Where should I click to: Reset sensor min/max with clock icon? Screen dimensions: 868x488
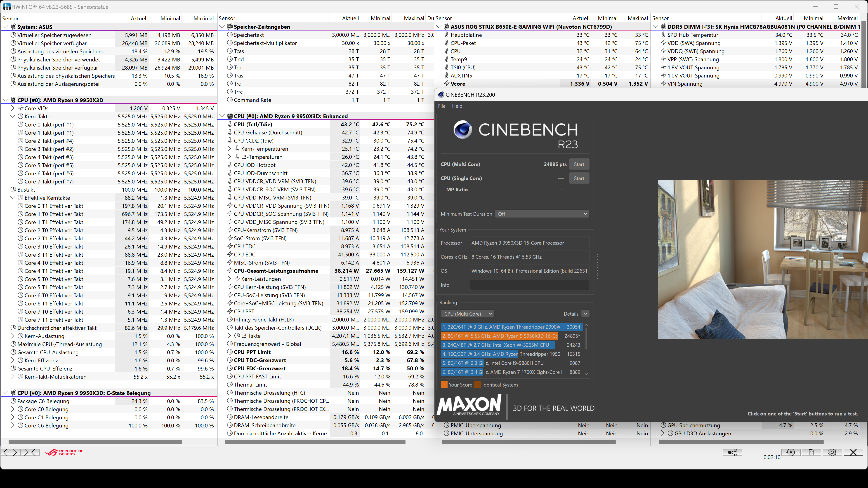[790, 452]
